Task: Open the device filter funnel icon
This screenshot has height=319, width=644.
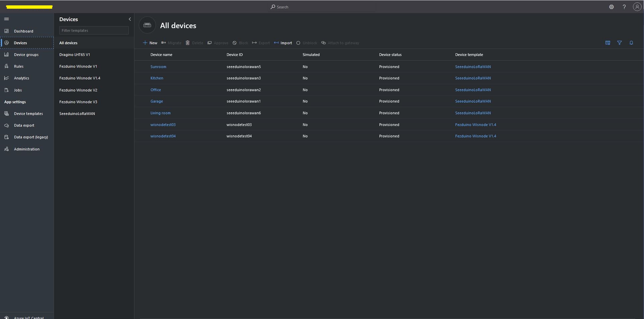Action: pyautogui.click(x=620, y=43)
